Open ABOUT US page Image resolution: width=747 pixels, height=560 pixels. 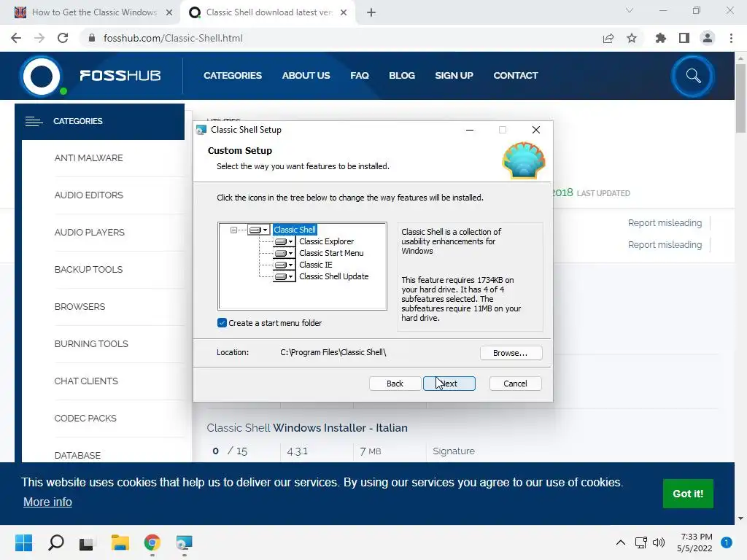click(306, 76)
